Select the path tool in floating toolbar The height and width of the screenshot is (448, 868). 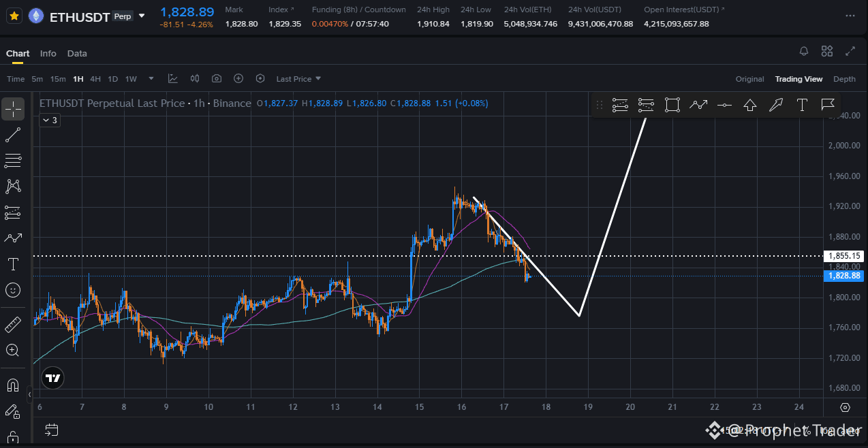pyautogui.click(x=698, y=105)
